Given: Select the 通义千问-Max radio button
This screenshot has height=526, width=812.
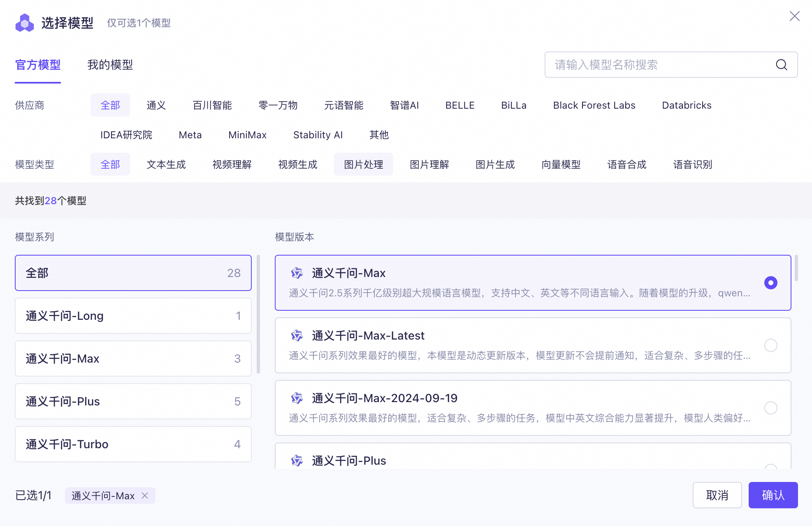Looking at the screenshot, I should [x=771, y=283].
